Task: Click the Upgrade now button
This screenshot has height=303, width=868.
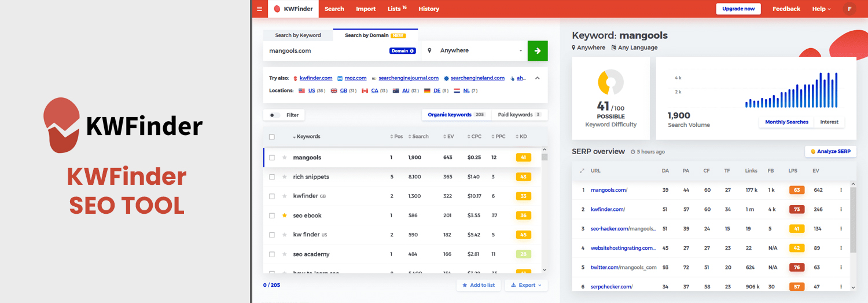Action: point(738,9)
